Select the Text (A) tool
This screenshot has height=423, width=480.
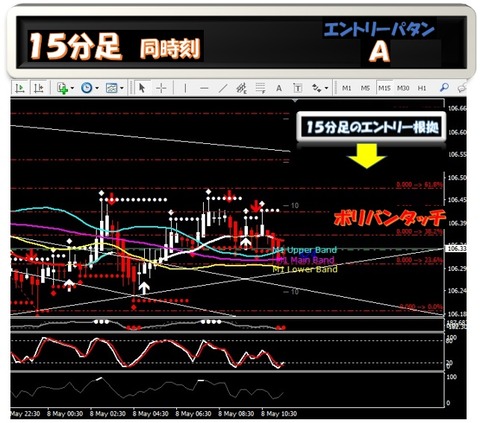(x=279, y=88)
